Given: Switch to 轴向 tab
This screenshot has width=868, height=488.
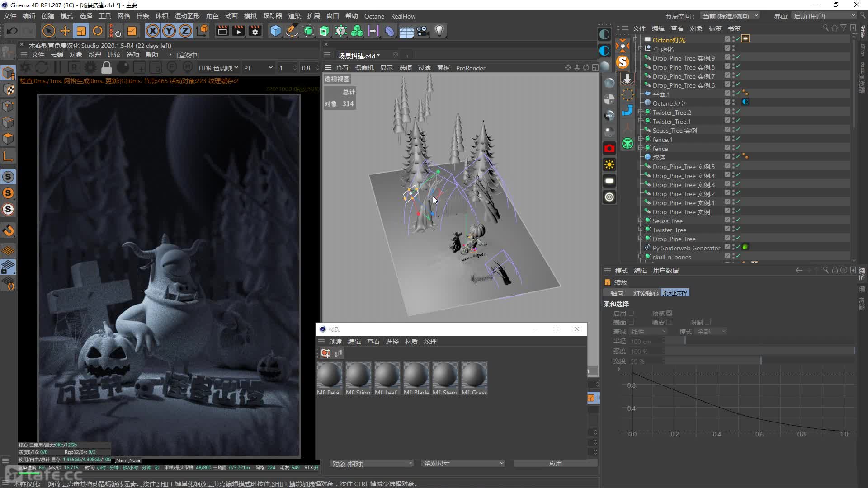Looking at the screenshot, I should [617, 293].
